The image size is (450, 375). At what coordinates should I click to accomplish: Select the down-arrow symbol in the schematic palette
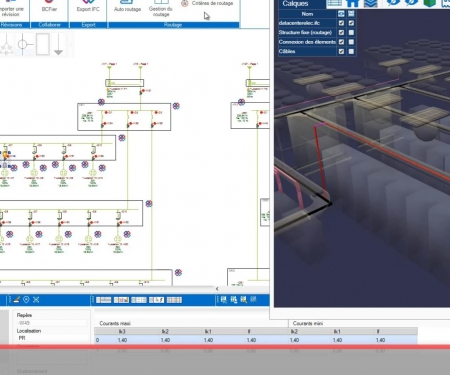click(x=59, y=44)
